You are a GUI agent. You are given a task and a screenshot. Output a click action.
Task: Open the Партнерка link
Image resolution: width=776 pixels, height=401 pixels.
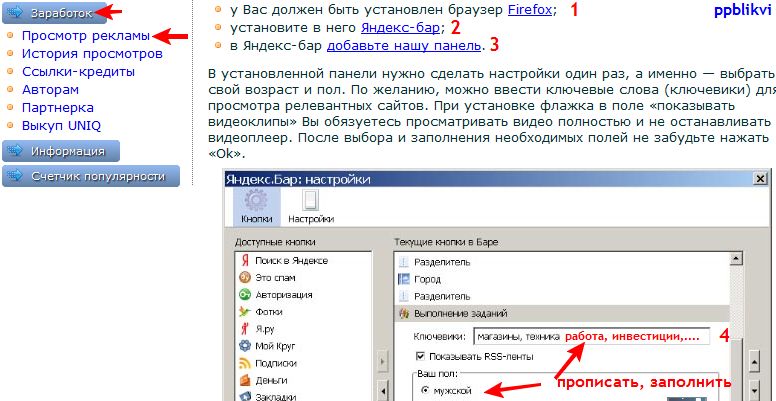57,107
